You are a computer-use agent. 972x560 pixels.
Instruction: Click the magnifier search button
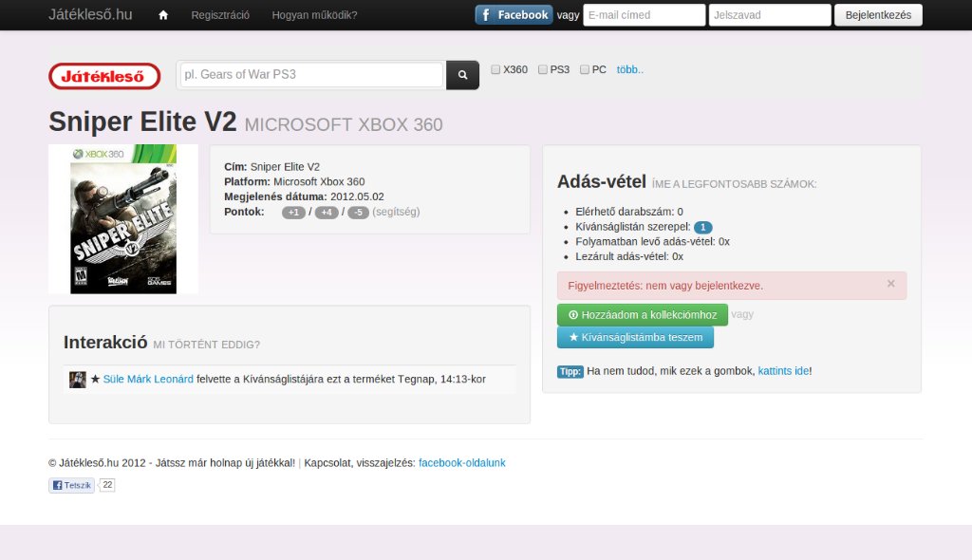[462, 75]
